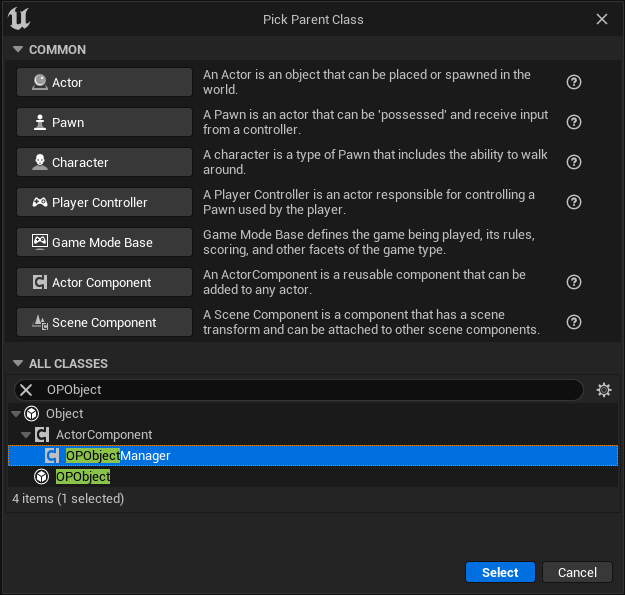Collapse the Object tree node
This screenshot has height=595, width=625.
click(14, 414)
